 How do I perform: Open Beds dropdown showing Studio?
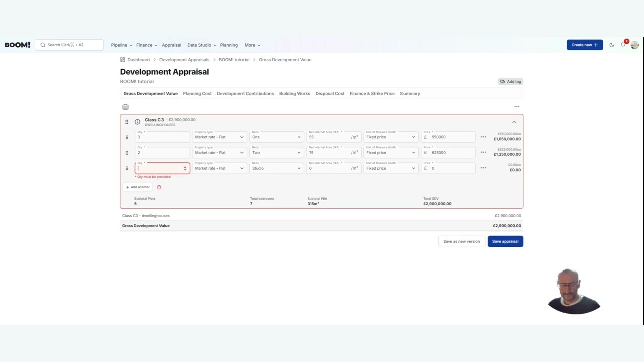(x=276, y=168)
